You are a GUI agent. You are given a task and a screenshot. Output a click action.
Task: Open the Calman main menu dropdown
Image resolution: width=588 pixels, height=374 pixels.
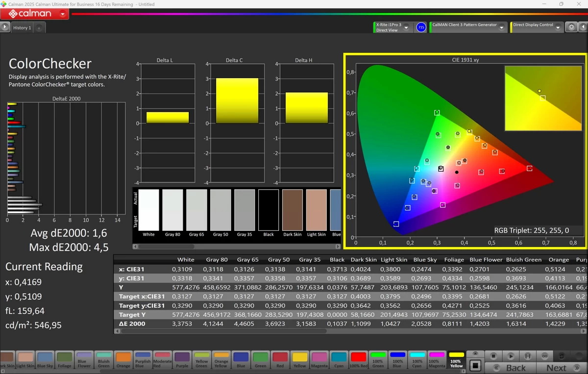(x=63, y=14)
